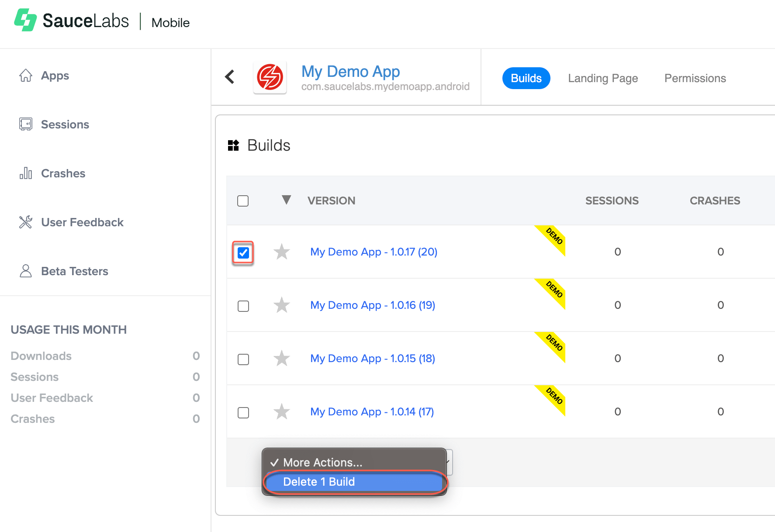Click the back arrow beside My Demo App
The height and width of the screenshot is (532, 775).
point(230,77)
